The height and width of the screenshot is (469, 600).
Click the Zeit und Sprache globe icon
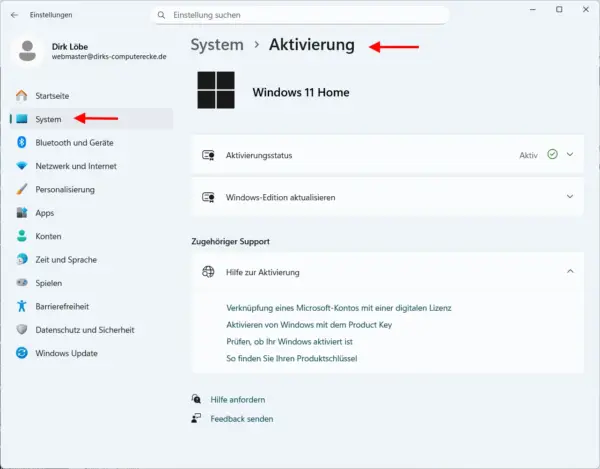coord(22,259)
